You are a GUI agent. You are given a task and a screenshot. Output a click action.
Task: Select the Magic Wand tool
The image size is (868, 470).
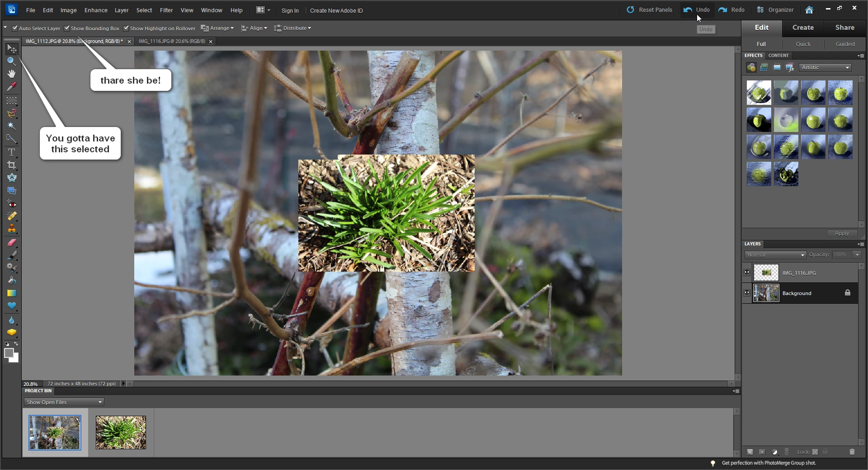point(12,126)
